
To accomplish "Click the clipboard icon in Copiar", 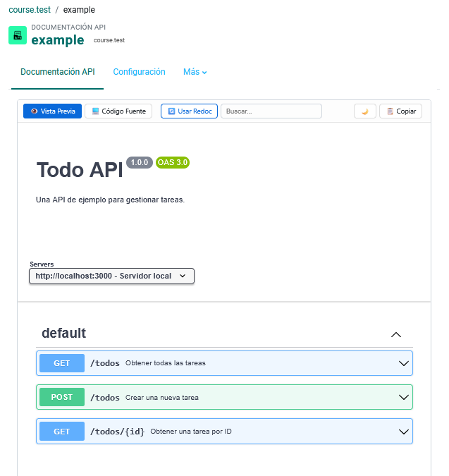I will point(390,111).
